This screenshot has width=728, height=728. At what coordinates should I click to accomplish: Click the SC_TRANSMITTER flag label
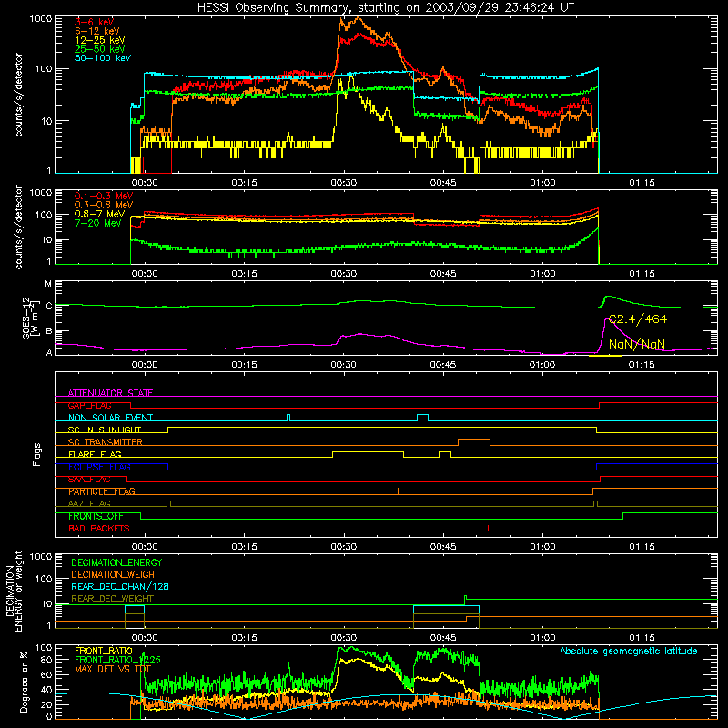point(106,442)
